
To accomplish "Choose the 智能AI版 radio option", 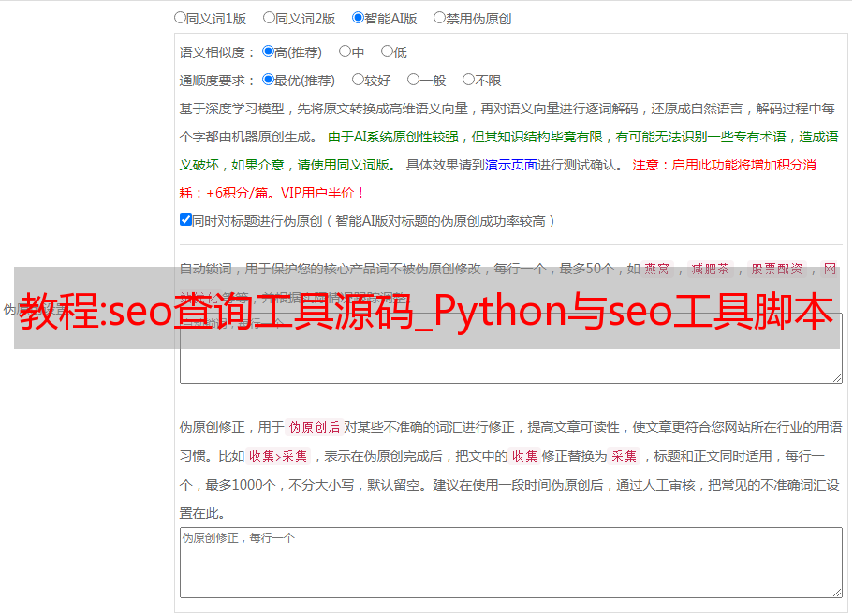I will [x=358, y=18].
